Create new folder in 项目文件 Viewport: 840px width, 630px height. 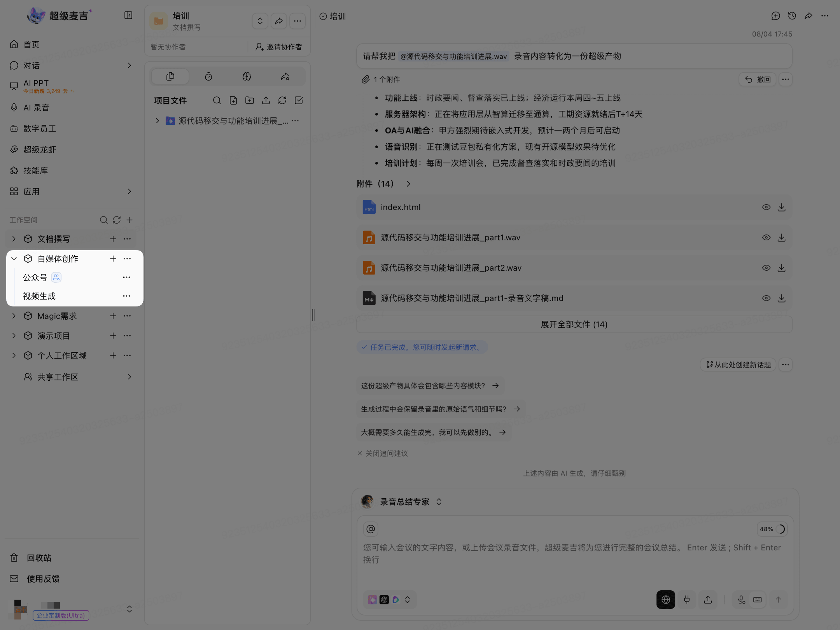pyautogui.click(x=250, y=101)
